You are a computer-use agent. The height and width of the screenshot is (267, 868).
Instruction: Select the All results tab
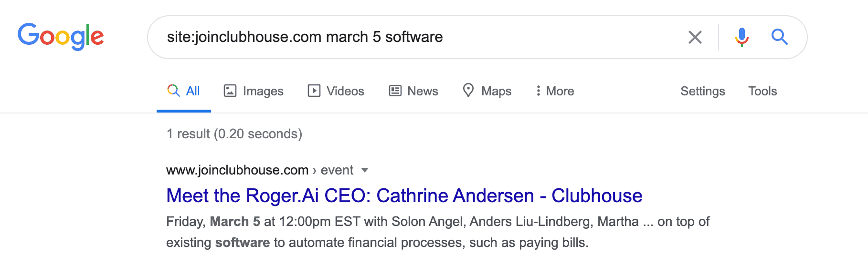(x=184, y=91)
